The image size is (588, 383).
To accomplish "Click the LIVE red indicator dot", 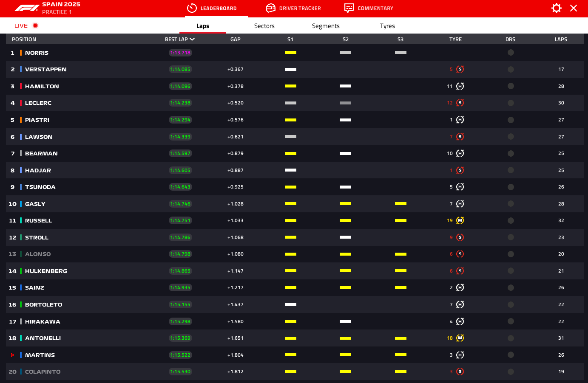I will [x=35, y=25].
